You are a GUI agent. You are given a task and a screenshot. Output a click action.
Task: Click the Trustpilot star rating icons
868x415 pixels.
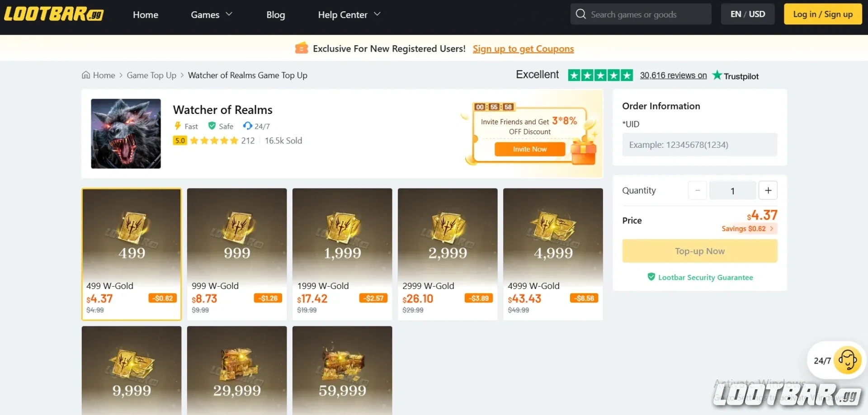(600, 75)
